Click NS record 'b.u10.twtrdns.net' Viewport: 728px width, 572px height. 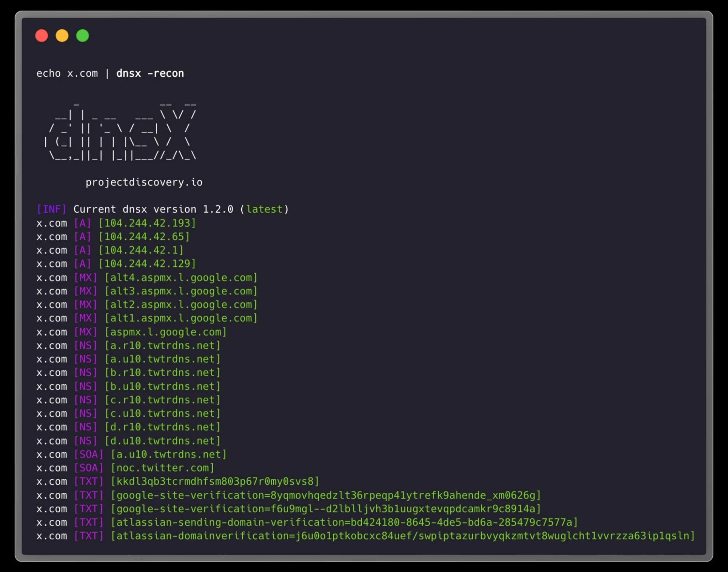(x=163, y=386)
